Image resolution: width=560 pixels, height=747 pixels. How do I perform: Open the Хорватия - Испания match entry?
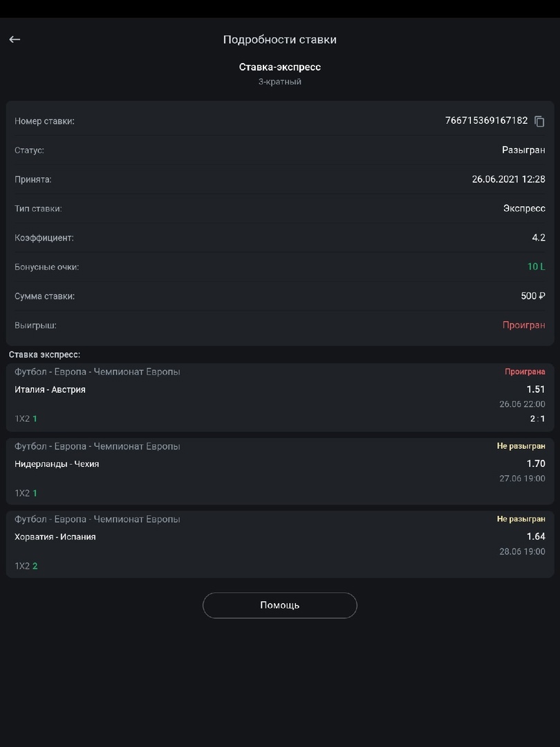pos(55,537)
